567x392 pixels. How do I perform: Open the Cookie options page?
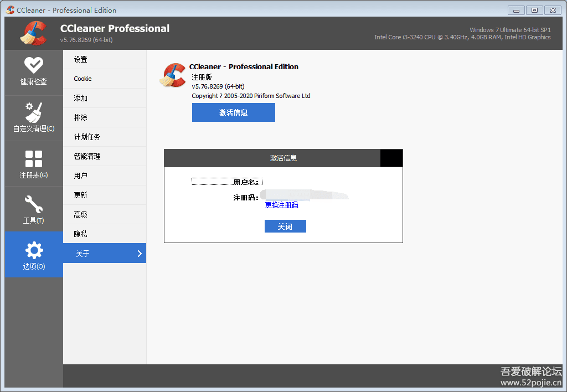point(105,79)
